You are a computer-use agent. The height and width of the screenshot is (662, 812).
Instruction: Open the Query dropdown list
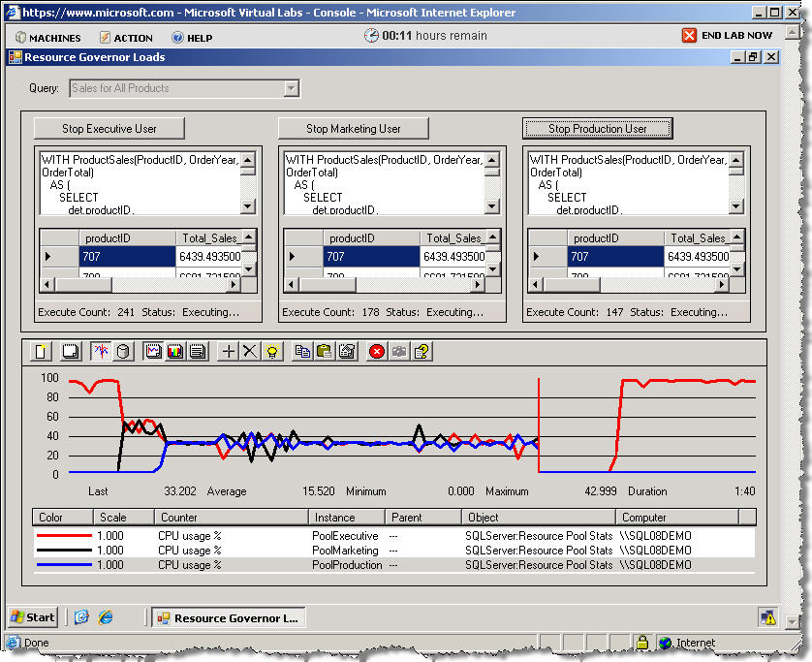pyautogui.click(x=291, y=88)
